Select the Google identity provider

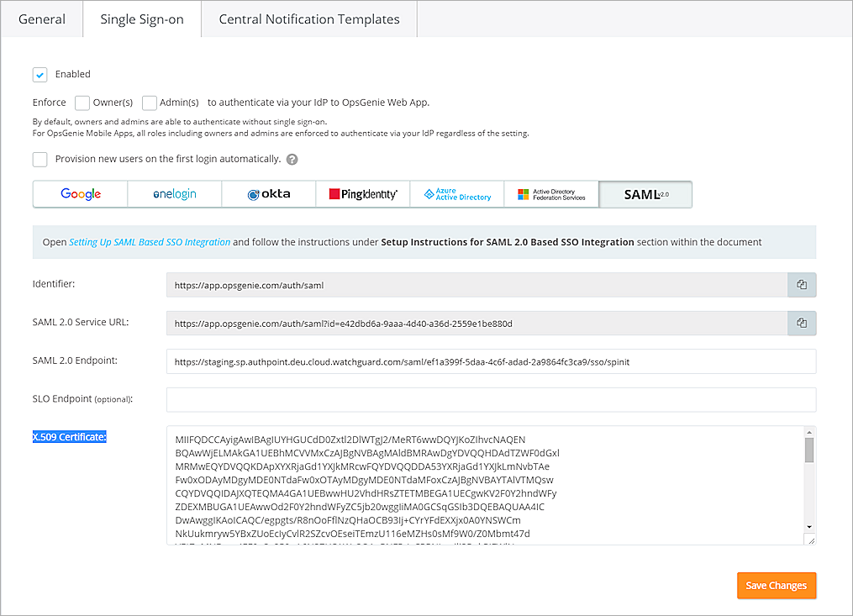pos(80,194)
